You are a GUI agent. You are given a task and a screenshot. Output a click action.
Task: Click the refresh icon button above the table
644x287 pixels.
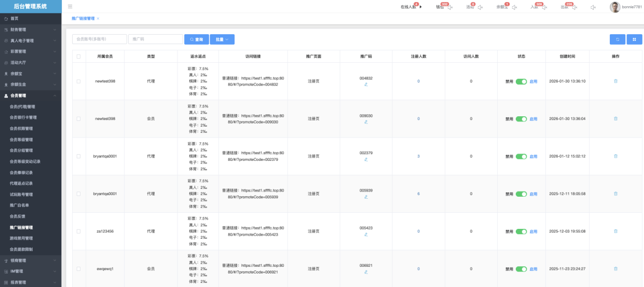pyautogui.click(x=617, y=39)
